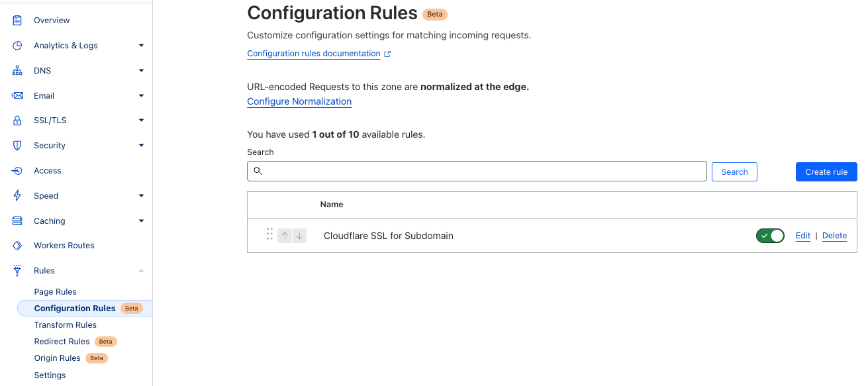Viewport: 868px width, 386px height.
Task: Click the SSL/TLS padlock icon
Action: [17, 121]
